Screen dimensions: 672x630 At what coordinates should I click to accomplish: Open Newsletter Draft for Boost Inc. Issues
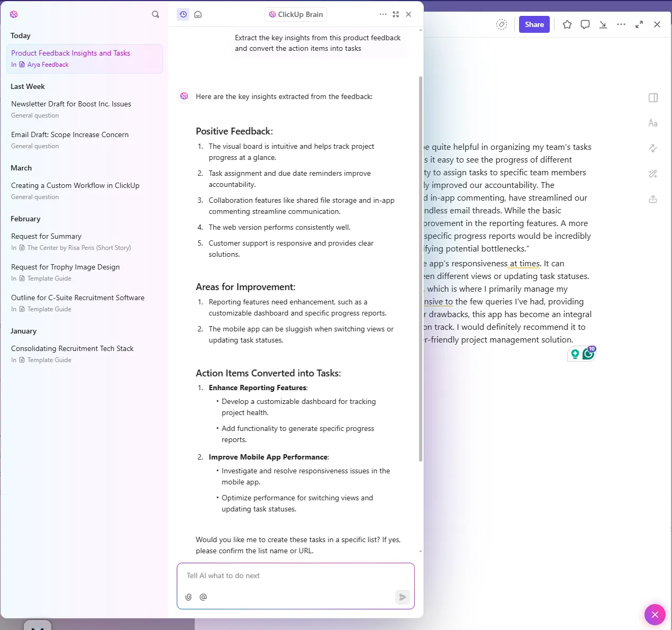85,109
